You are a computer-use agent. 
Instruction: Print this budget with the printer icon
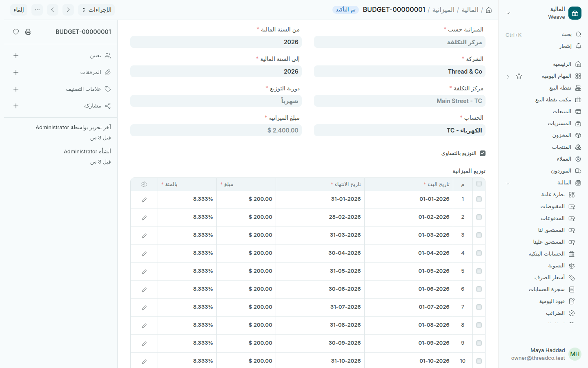[x=28, y=32]
